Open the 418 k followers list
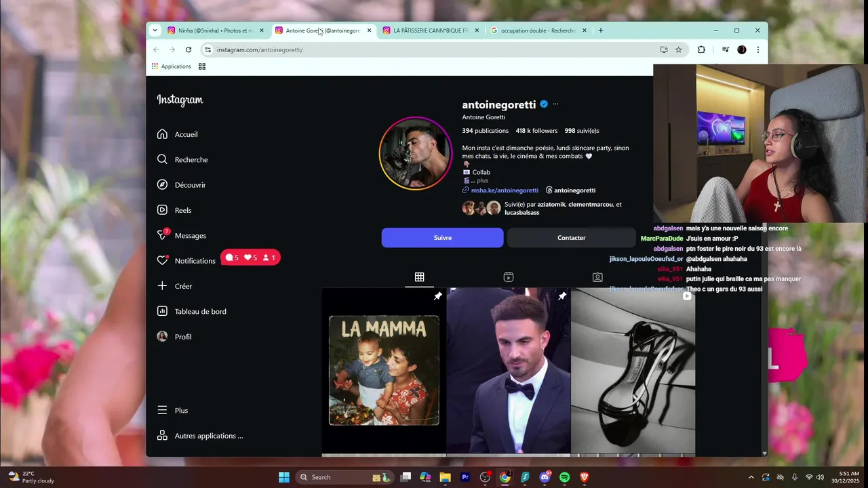The image size is (868, 488). point(536,131)
